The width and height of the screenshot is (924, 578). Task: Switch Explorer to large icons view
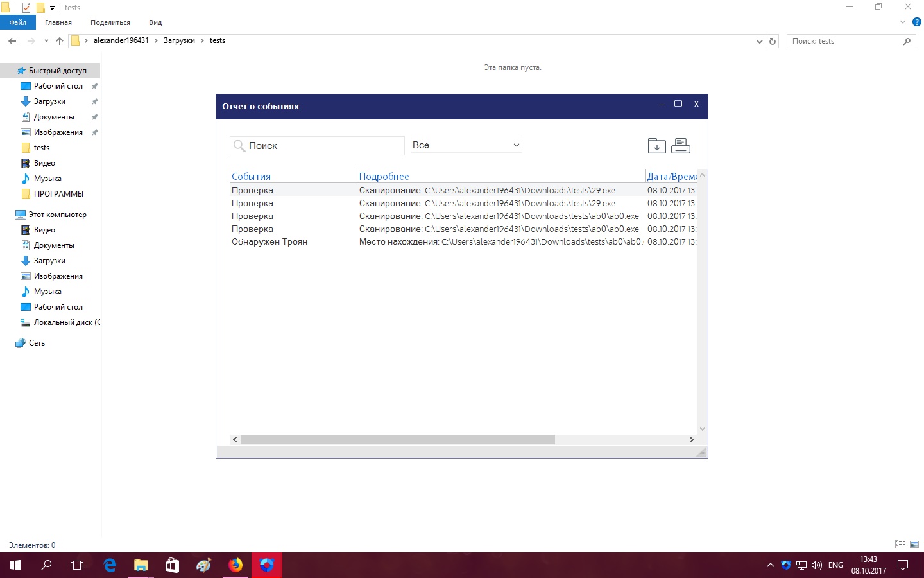click(914, 545)
